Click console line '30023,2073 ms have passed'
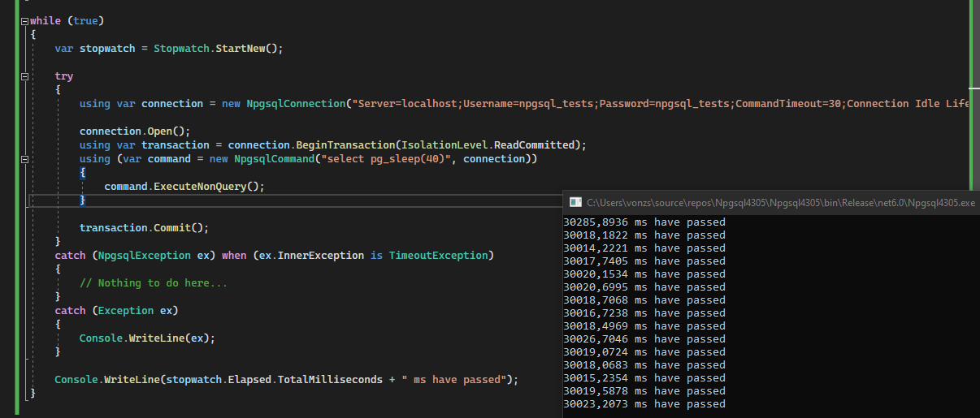Image resolution: width=980 pixels, height=418 pixels. coord(644,403)
